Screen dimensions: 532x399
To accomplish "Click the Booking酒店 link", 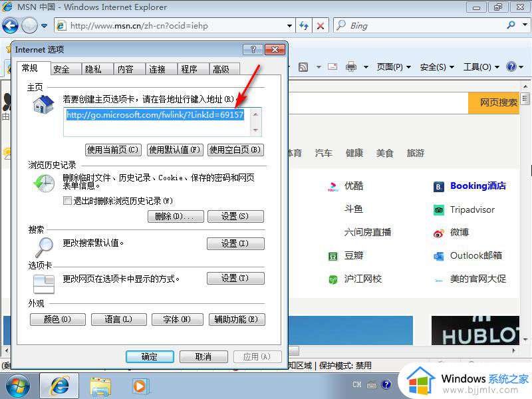I will pyautogui.click(x=477, y=186).
